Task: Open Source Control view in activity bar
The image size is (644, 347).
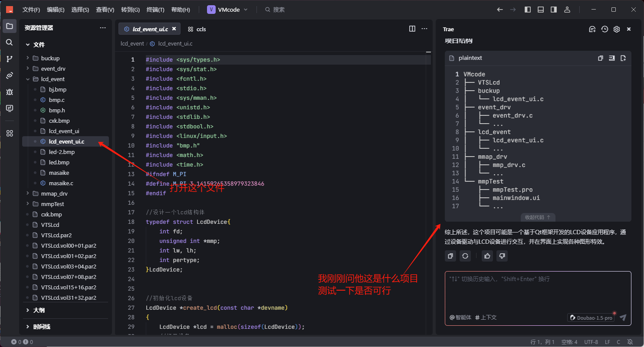Action: 10,59
